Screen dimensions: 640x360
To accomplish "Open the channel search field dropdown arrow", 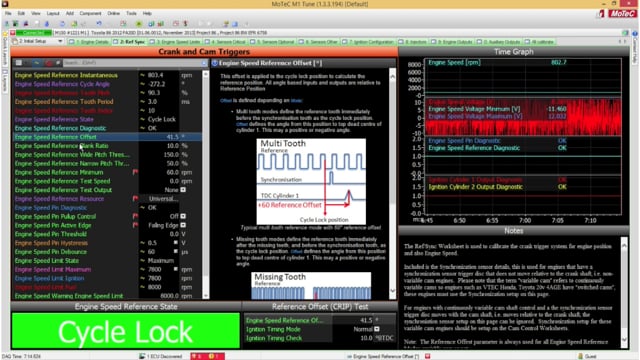I will point(204,63).
